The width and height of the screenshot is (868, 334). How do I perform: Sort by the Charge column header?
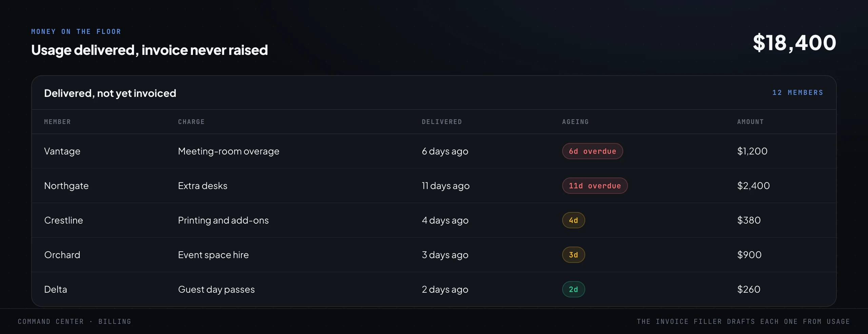tap(191, 122)
